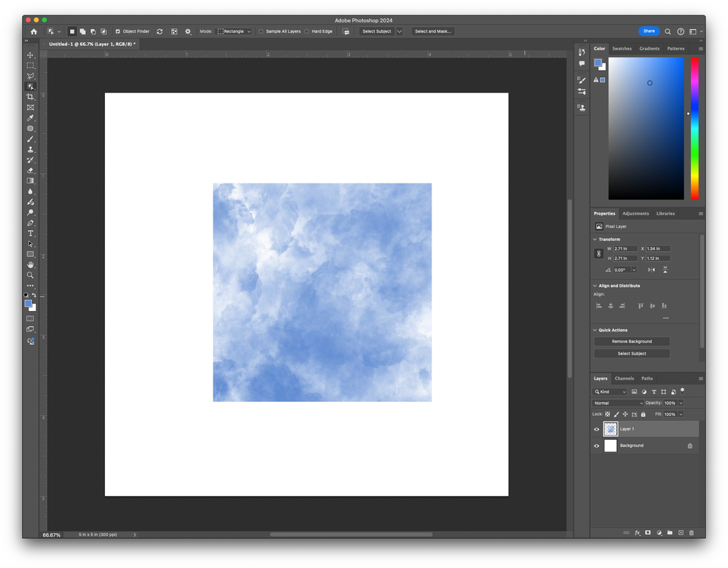Create a new group folder

(x=670, y=533)
